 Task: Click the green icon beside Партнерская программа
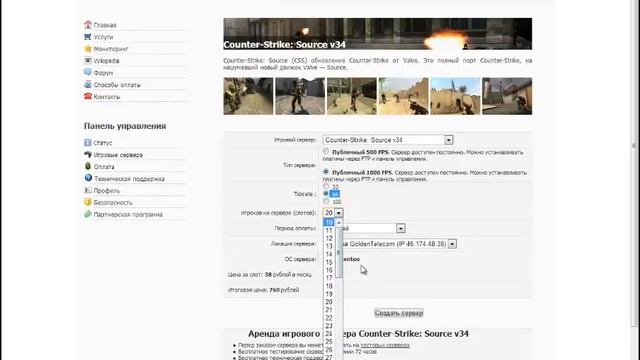(x=88, y=214)
